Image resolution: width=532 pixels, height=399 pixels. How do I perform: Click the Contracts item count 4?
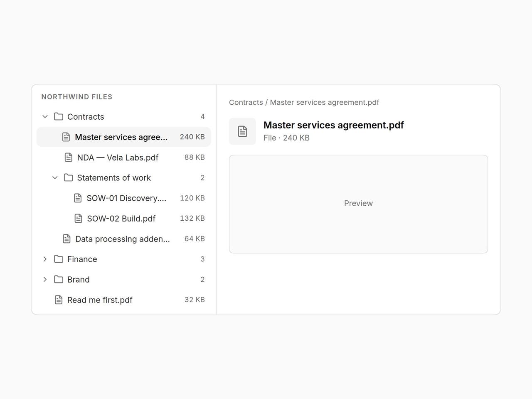202,117
